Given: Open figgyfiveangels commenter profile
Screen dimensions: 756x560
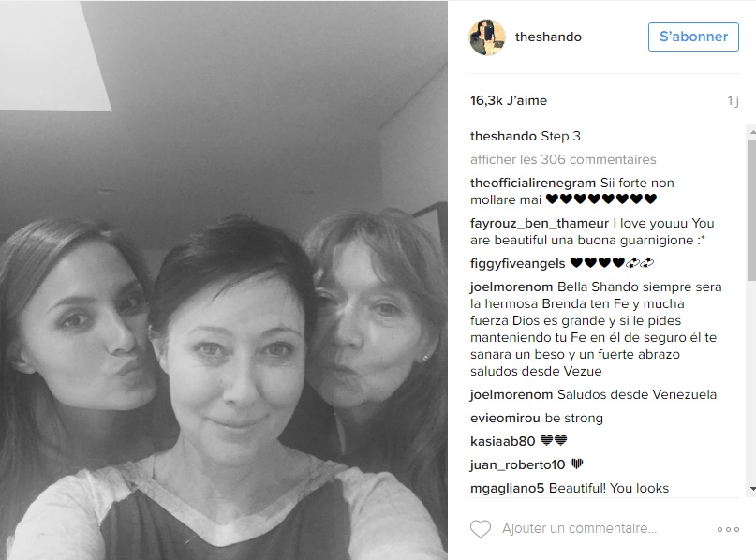Looking at the screenshot, I should tap(517, 264).
